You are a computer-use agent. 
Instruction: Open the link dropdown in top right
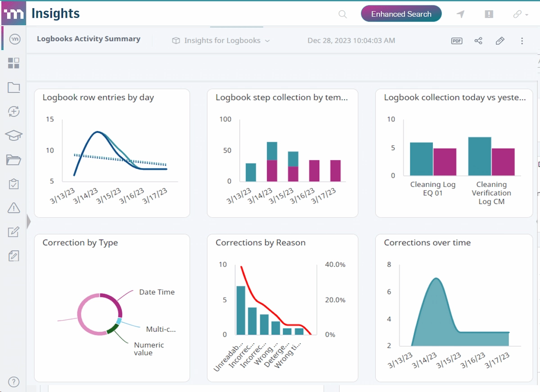[x=520, y=14]
